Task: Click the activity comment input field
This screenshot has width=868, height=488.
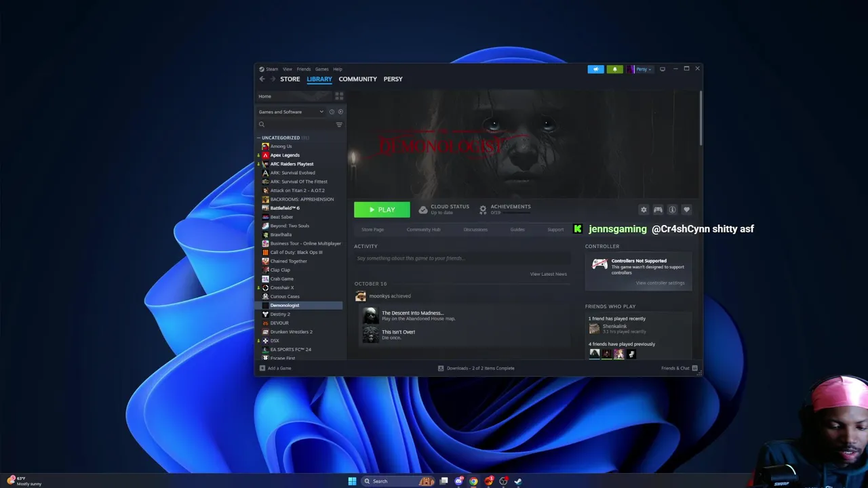Action: [461, 258]
